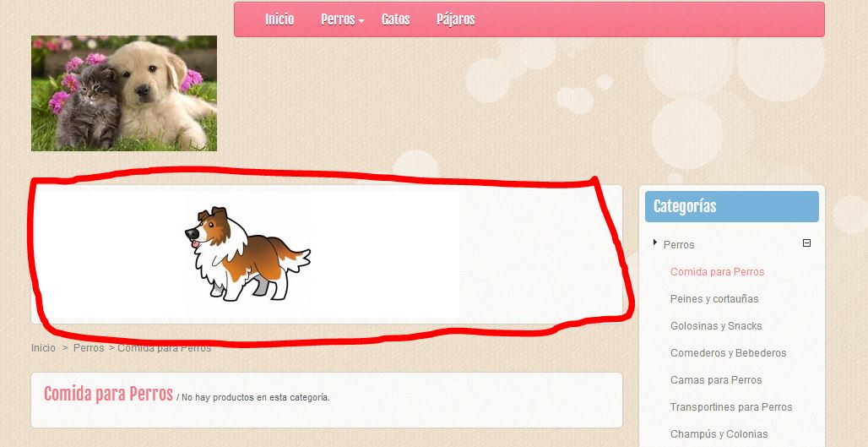Click the triangle arrow beside Perros category

655,242
